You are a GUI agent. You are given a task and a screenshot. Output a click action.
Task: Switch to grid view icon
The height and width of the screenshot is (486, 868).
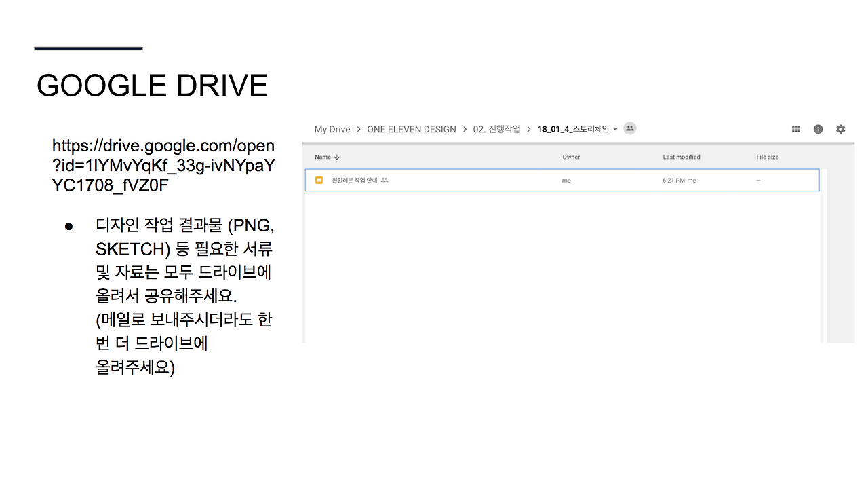pyautogui.click(x=796, y=129)
